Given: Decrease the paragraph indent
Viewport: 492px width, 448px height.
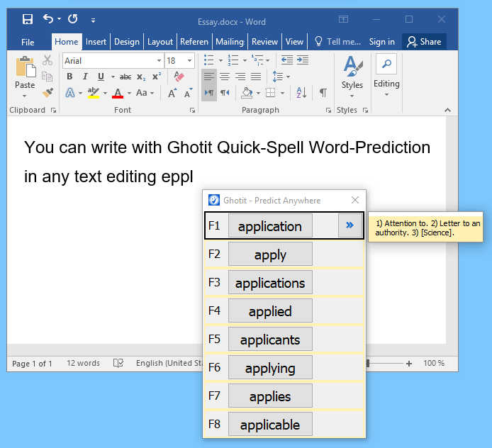Looking at the screenshot, I should point(287,60).
